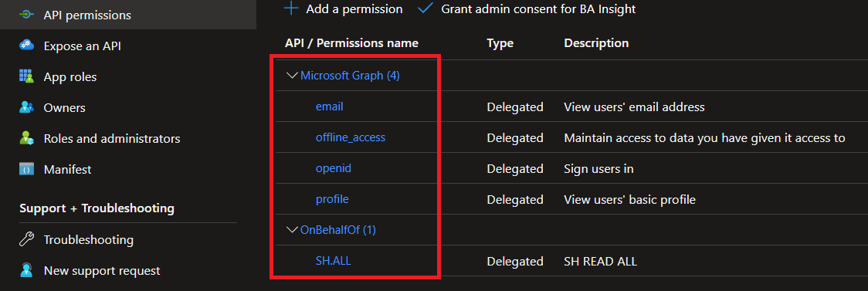868x291 pixels.
Task: Collapse the Microsoft Graph permissions group
Action: [292, 76]
